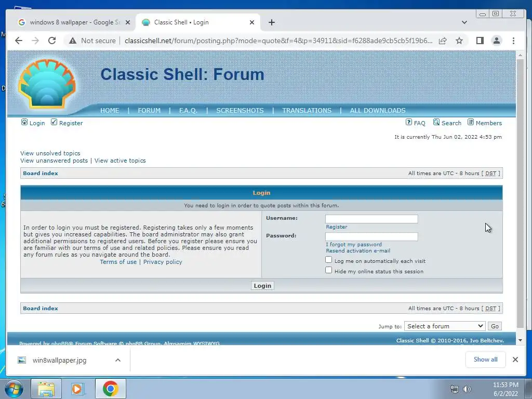Open Windows Media Player from taskbar
Viewport: 532px width, 399px height.
click(x=77, y=389)
